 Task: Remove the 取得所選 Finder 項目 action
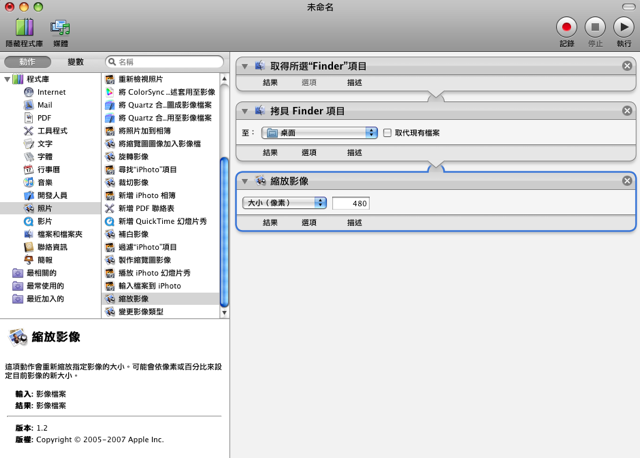coord(627,66)
